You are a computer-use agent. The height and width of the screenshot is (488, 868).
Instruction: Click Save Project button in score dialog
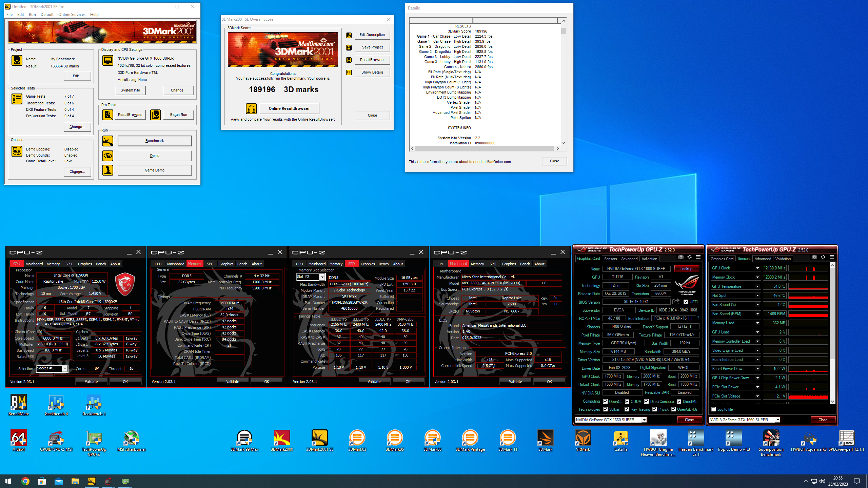tap(372, 47)
